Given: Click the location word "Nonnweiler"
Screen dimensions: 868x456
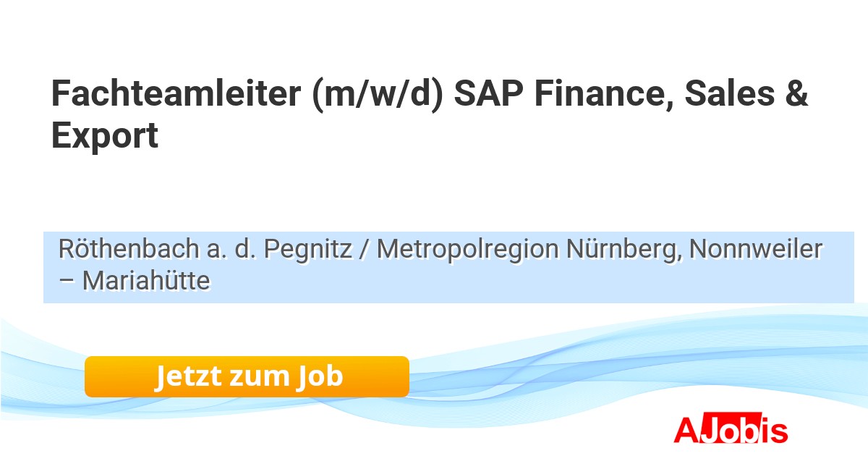Looking at the screenshot, I should [x=756, y=249].
